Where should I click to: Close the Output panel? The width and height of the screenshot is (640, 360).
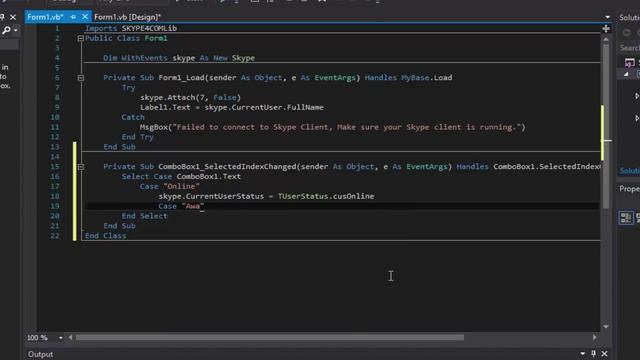(604, 353)
